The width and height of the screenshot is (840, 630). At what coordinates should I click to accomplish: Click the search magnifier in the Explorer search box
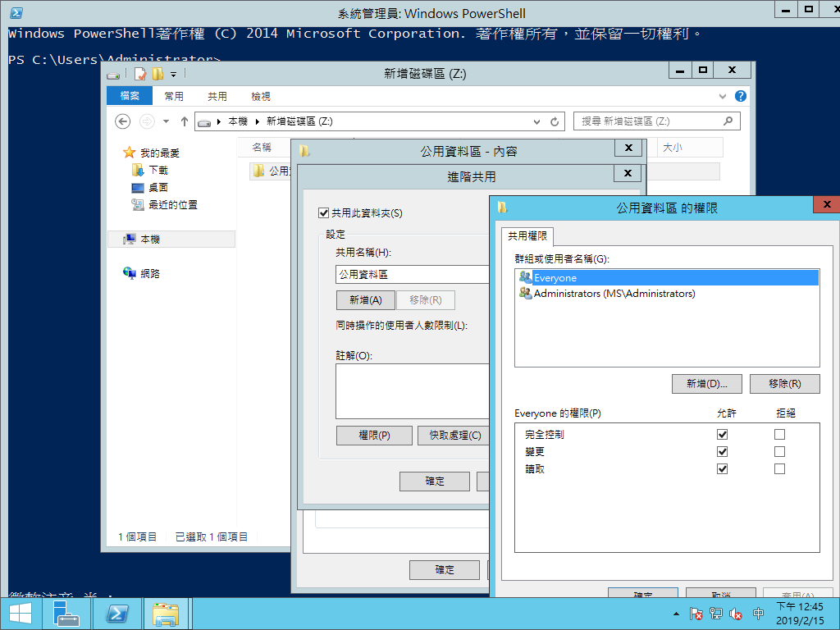coord(728,121)
